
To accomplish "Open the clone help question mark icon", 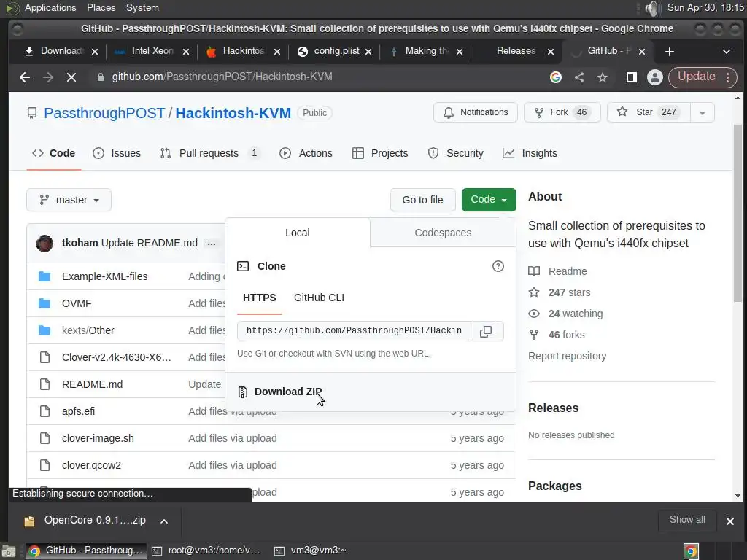I will click(x=498, y=266).
